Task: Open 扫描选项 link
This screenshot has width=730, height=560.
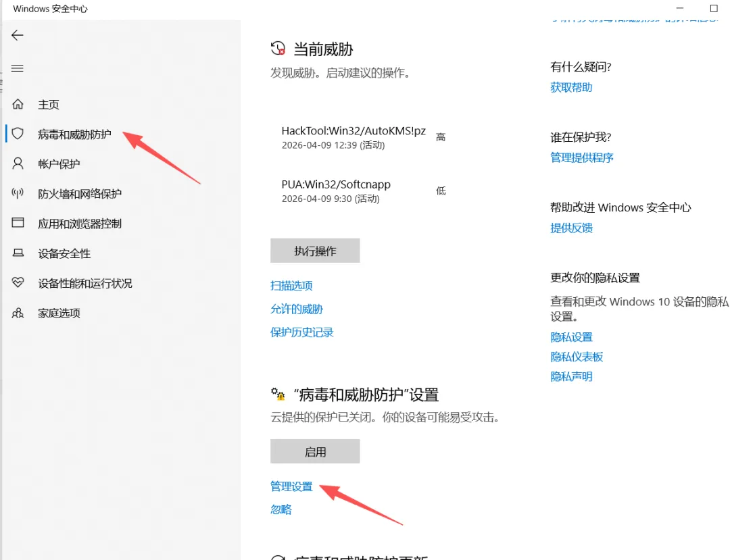Action: point(291,286)
